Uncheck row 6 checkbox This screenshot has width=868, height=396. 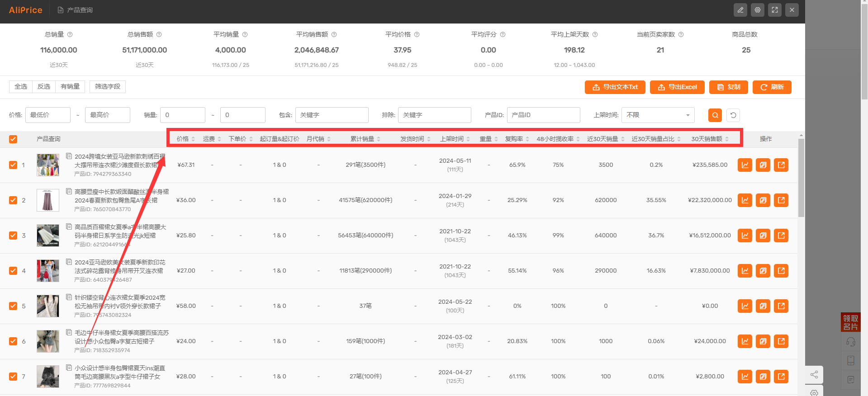click(13, 341)
